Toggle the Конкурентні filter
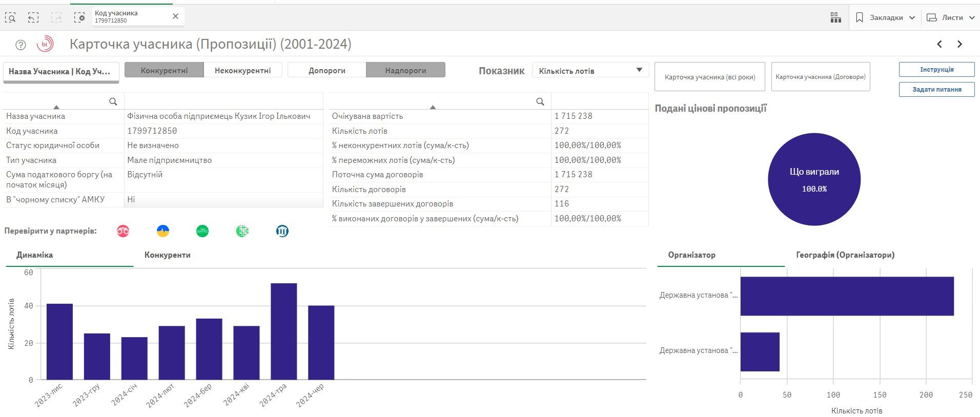980x417 pixels. coord(164,70)
